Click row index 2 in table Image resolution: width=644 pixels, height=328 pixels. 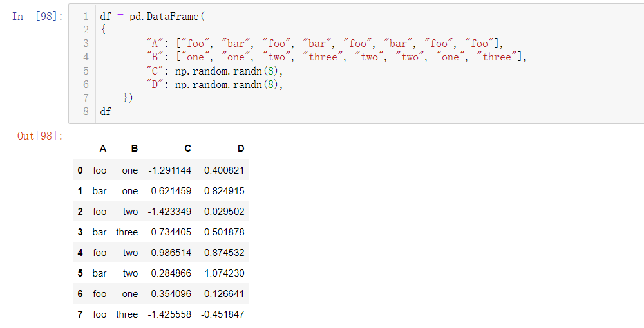pyautogui.click(x=80, y=211)
